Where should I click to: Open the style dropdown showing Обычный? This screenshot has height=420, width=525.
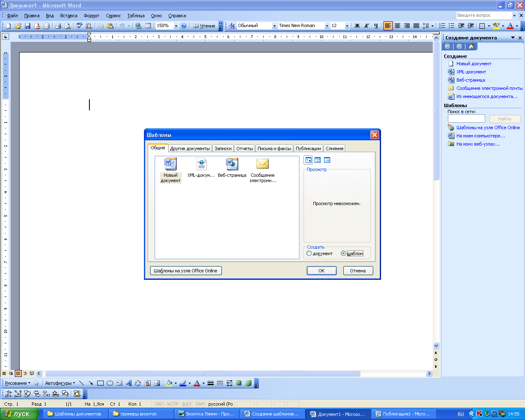point(274,26)
